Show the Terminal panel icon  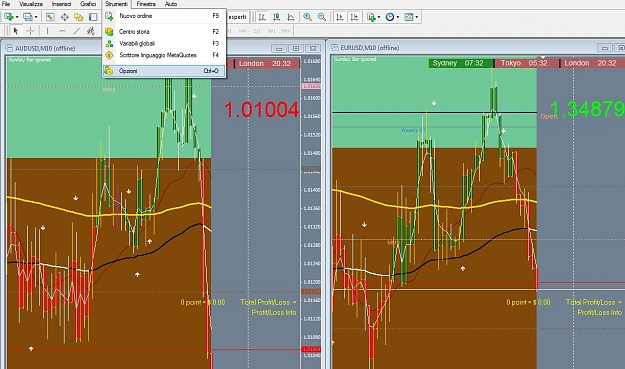[x=93, y=17]
